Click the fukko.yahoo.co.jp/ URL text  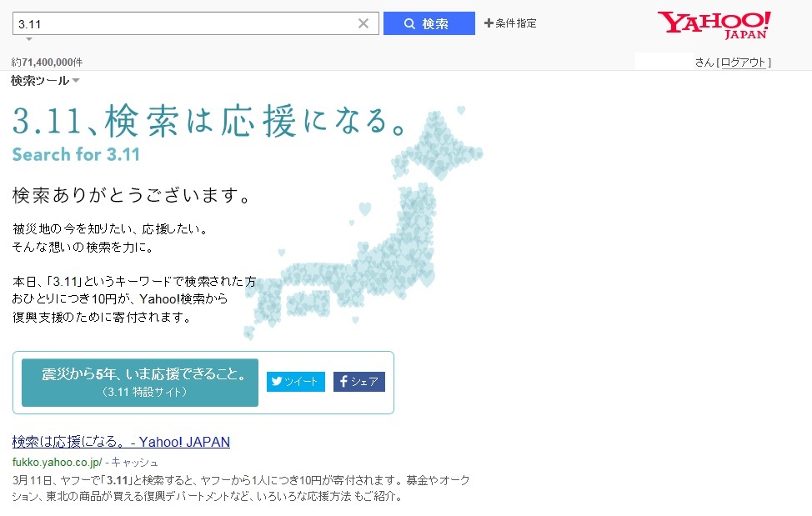pyautogui.click(x=57, y=462)
